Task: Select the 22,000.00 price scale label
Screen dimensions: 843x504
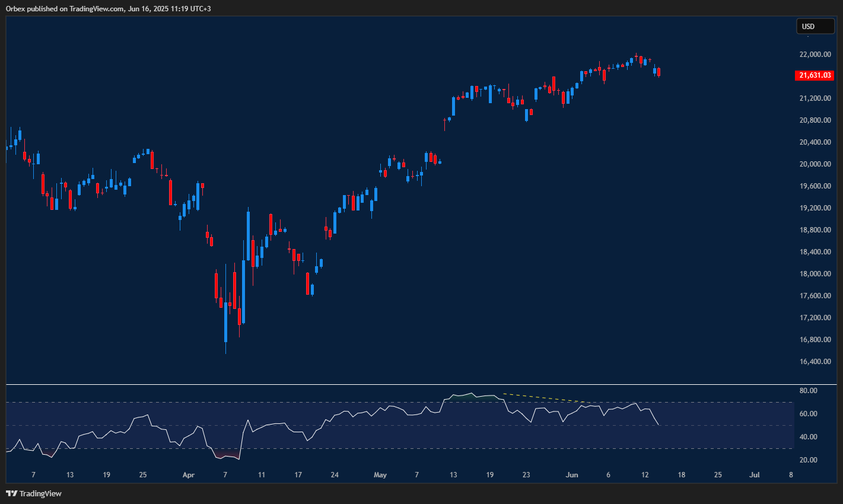Action: (x=814, y=54)
